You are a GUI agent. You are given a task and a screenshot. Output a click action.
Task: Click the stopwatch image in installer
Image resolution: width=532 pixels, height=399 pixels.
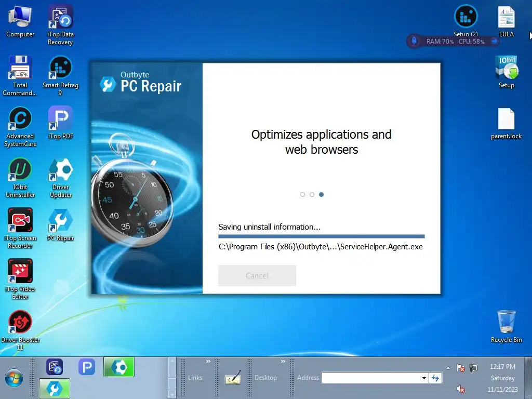[x=134, y=190]
